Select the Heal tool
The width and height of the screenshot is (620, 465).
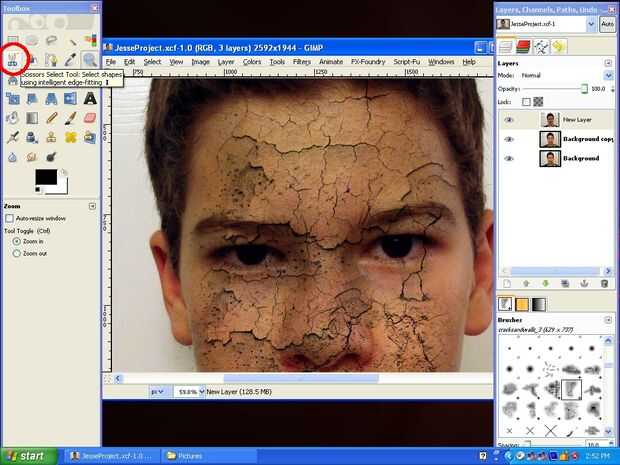pyautogui.click(x=71, y=137)
